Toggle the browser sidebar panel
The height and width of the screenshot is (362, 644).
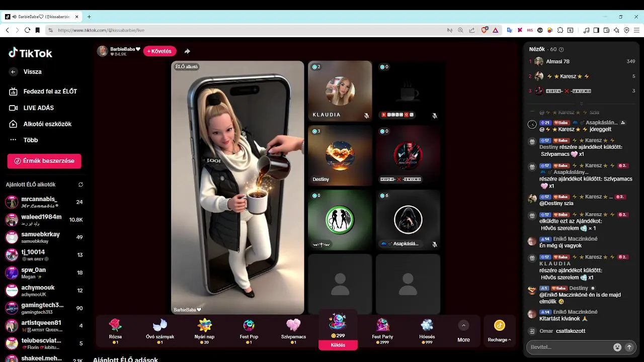point(596,30)
